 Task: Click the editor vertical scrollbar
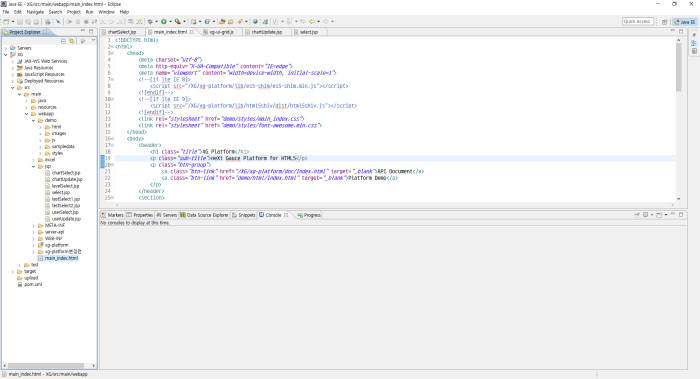pos(679,119)
